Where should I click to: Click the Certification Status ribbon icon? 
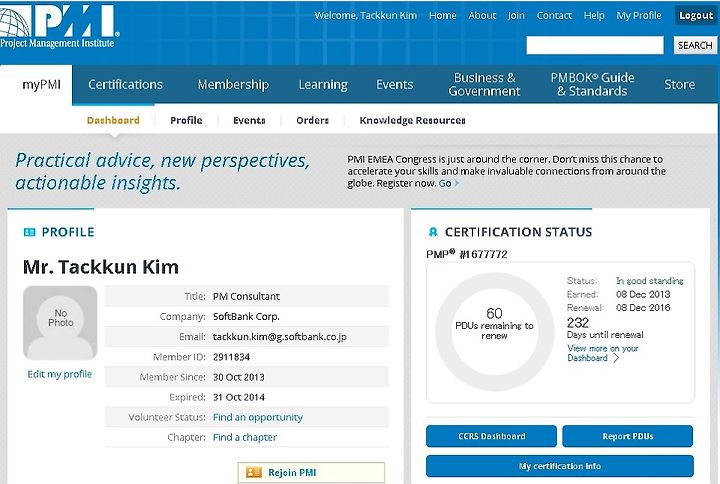pyautogui.click(x=433, y=232)
